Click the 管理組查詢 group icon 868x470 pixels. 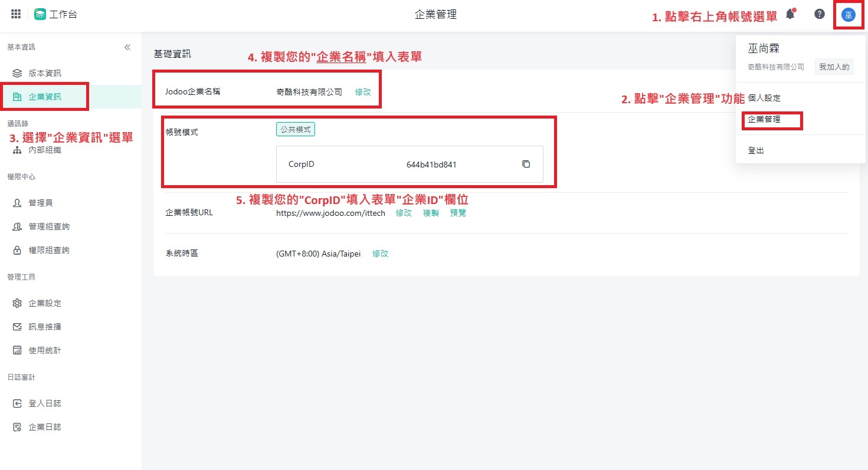(x=17, y=226)
